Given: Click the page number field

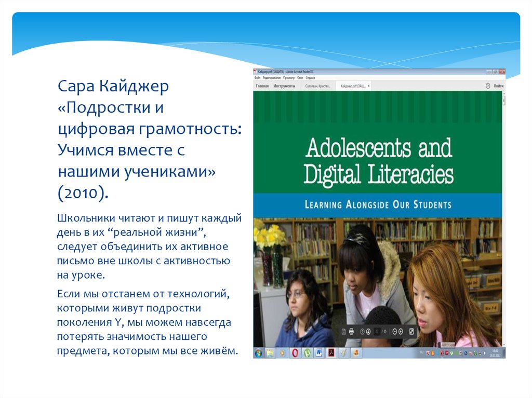Looking at the screenshot, I should (378, 331).
